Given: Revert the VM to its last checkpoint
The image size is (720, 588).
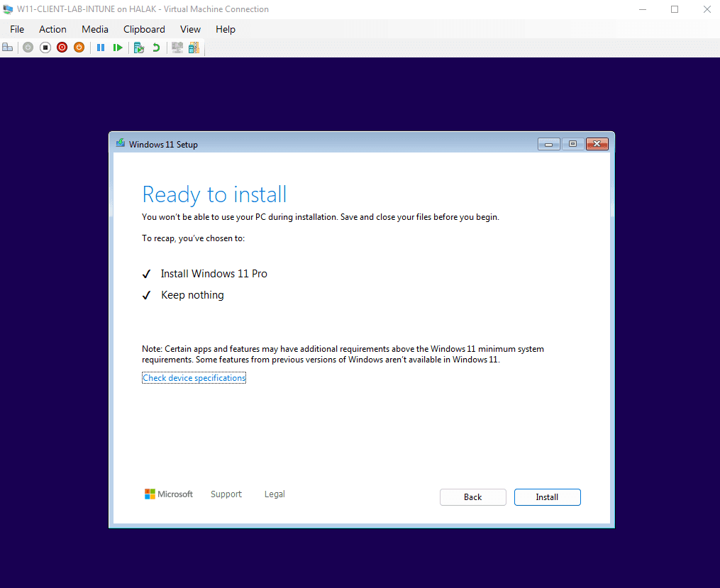Looking at the screenshot, I should (155, 47).
